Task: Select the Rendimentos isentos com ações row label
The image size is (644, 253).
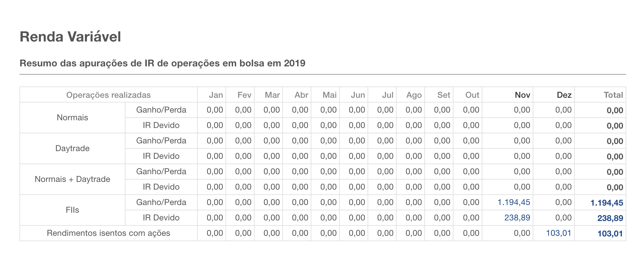Action: [108, 233]
